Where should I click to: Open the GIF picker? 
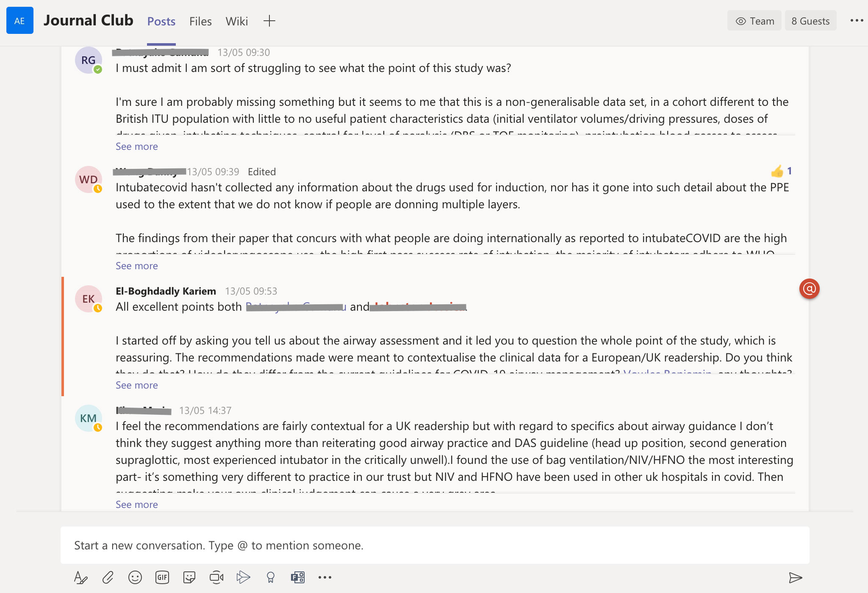pos(162,577)
